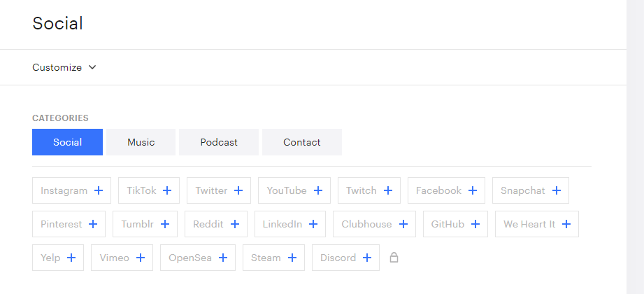This screenshot has width=644, height=294.
Task: Add Instagram using its plus icon
Action: [99, 190]
